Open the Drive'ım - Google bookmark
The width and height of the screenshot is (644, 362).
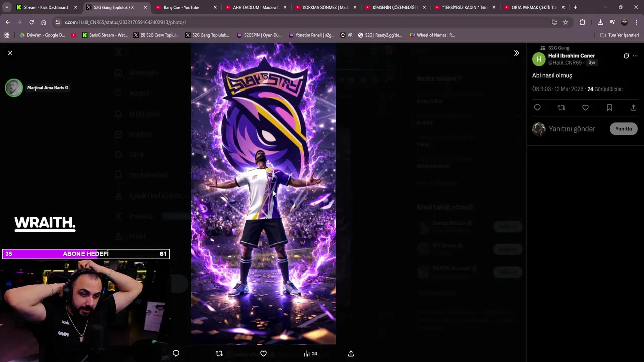(42, 35)
